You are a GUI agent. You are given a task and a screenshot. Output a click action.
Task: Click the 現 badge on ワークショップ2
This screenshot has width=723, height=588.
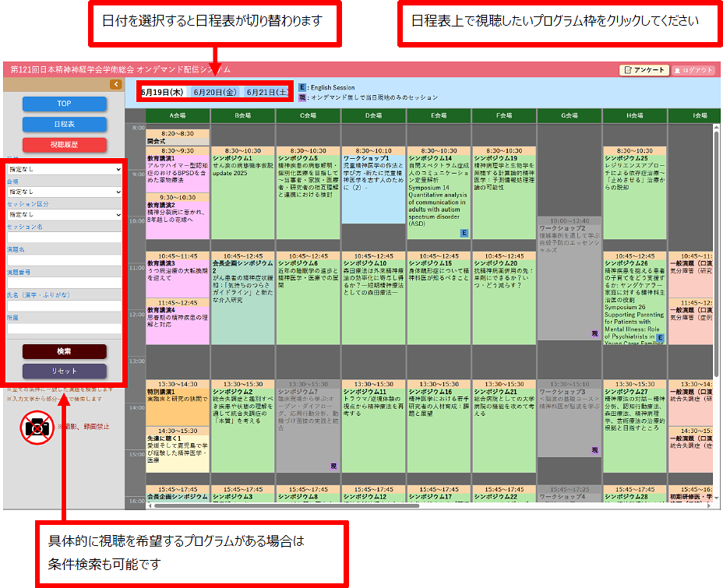click(594, 333)
